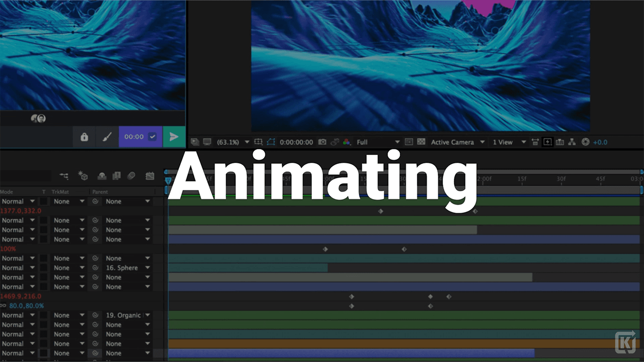The image size is (644, 362).
Task: Toggle Hide Shy Layers icon in timeline
Action: point(102,176)
